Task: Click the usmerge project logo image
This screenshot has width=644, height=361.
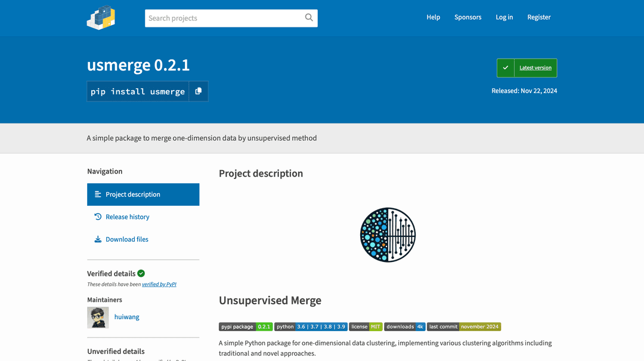Action: click(388, 235)
